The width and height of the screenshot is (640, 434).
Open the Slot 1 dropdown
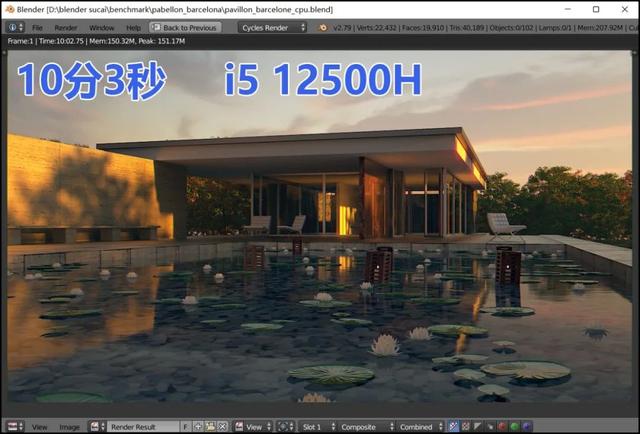[317, 427]
